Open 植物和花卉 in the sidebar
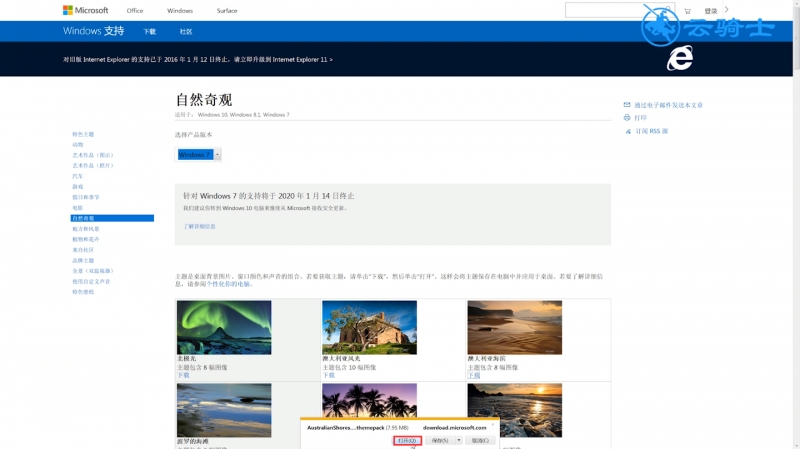Image resolution: width=800 pixels, height=449 pixels. (x=86, y=239)
